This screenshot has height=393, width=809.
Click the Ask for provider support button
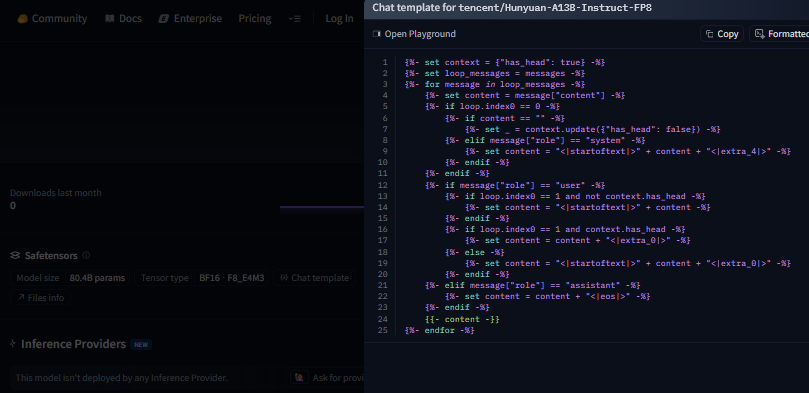point(327,378)
